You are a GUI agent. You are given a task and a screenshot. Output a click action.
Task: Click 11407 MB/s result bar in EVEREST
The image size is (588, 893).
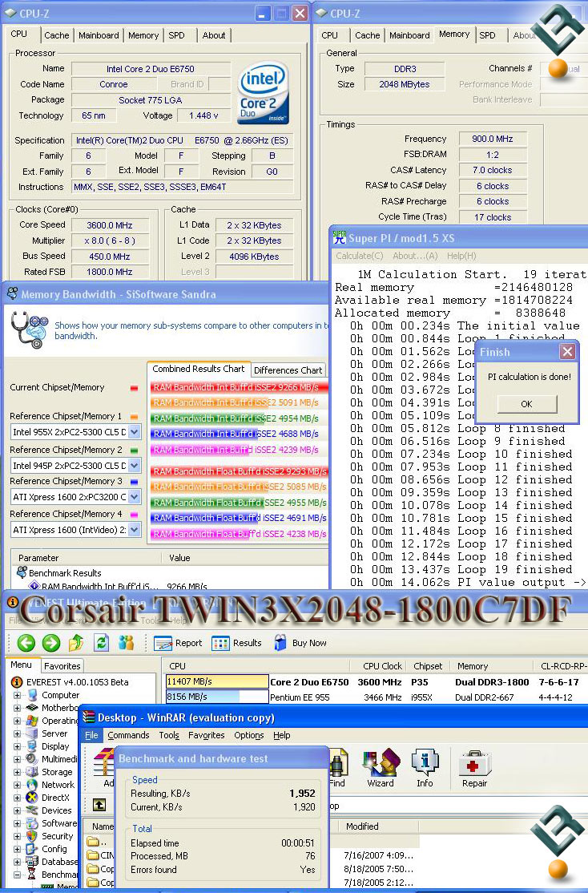[x=217, y=681]
